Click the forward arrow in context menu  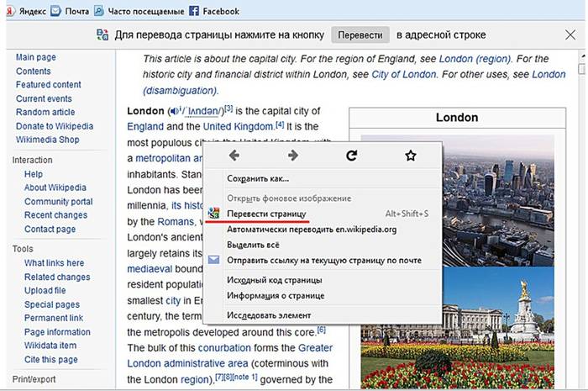pos(292,156)
